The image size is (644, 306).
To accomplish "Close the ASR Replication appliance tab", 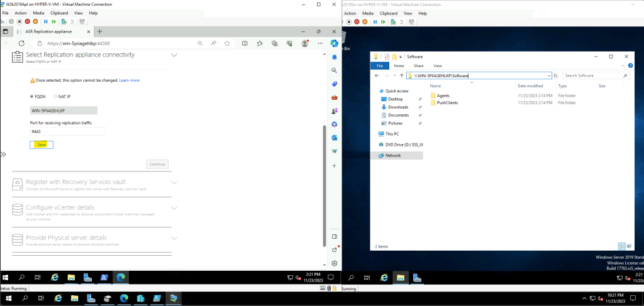I will point(88,31).
